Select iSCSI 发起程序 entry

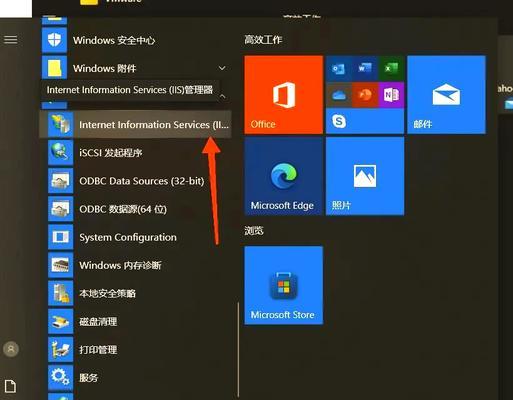click(135, 153)
